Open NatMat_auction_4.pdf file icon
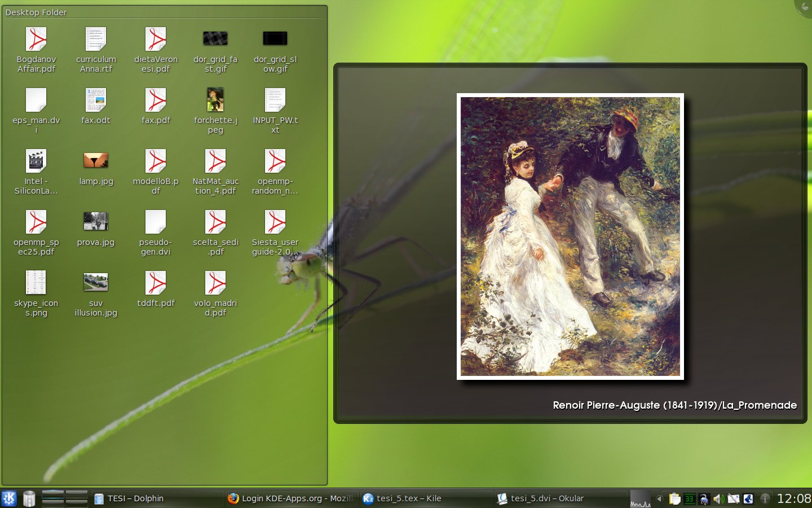Screen dimensions: 812x508 click(215, 161)
